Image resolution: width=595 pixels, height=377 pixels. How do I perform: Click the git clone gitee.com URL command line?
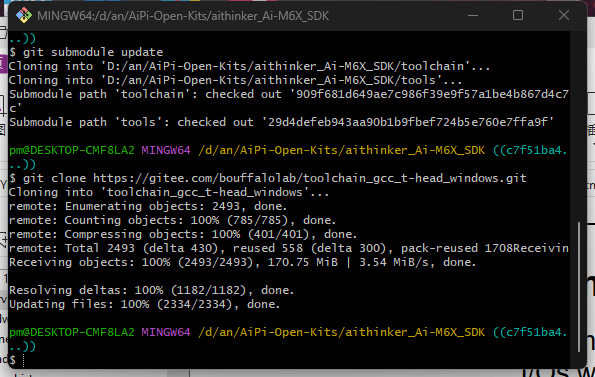[x=268, y=178]
